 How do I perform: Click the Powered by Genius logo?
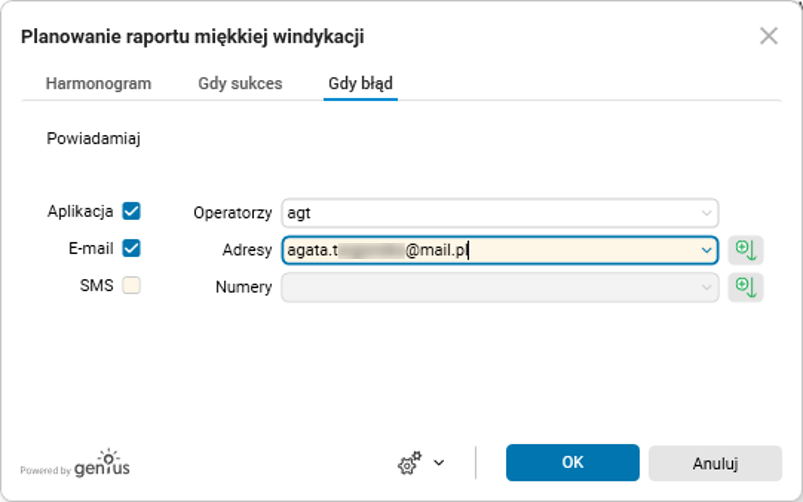click(x=75, y=463)
